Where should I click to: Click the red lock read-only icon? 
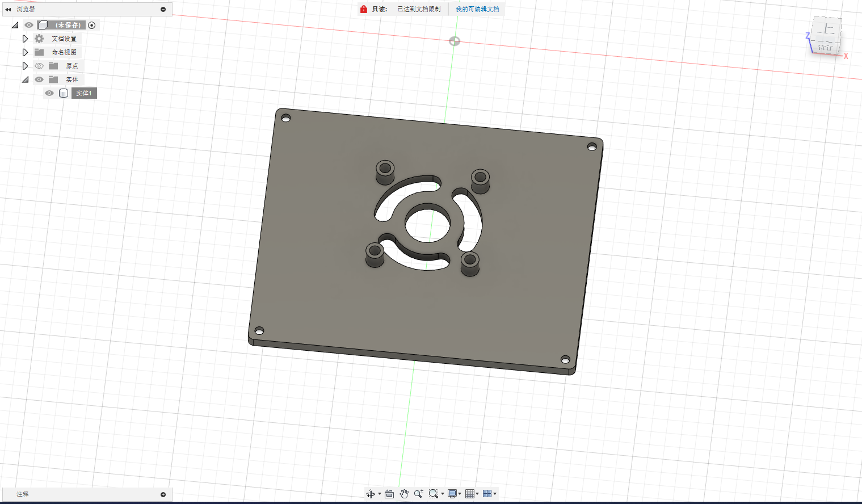tap(364, 9)
